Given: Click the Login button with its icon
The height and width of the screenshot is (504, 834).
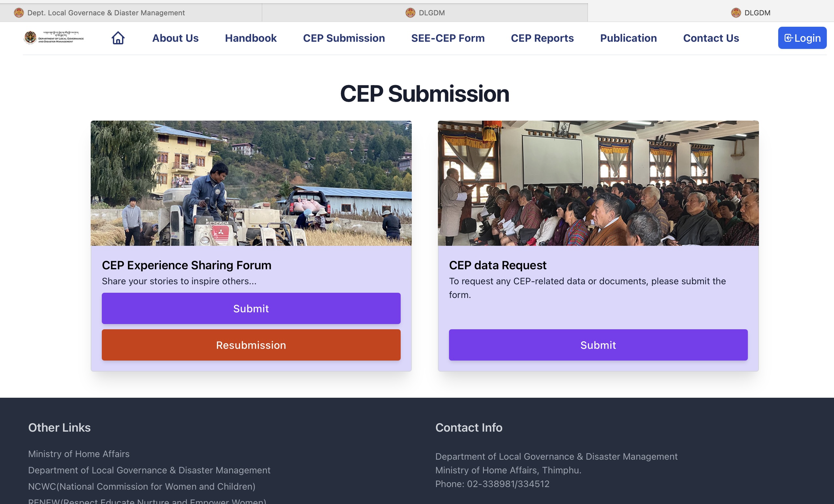Looking at the screenshot, I should tap(802, 38).
